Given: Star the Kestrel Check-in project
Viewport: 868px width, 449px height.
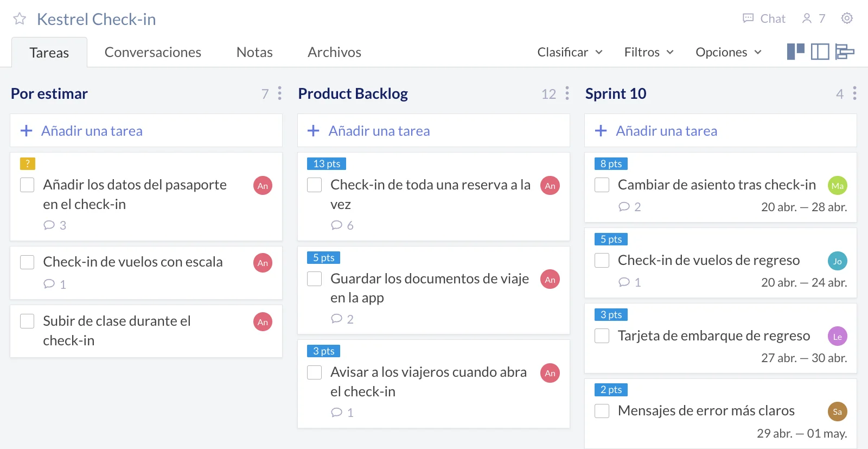Looking at the screenshot, I should 20,19.
